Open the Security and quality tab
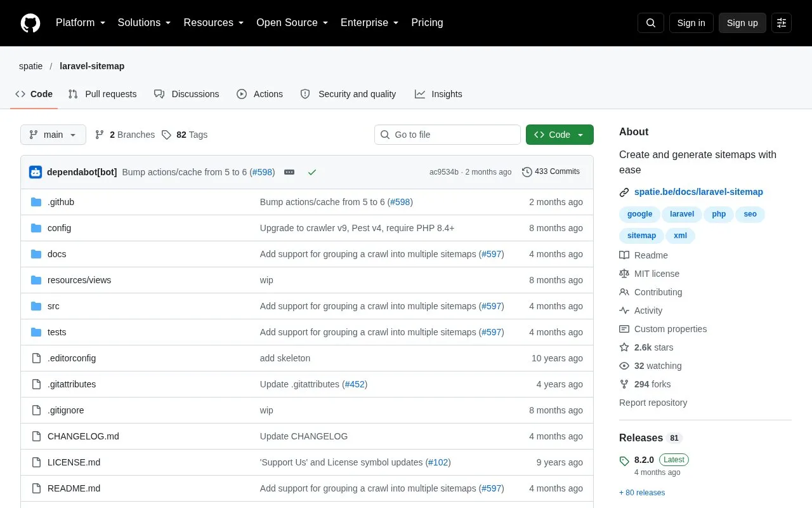Image resolution: width=812 pixels, height=508 pixels. pos(348,94)
